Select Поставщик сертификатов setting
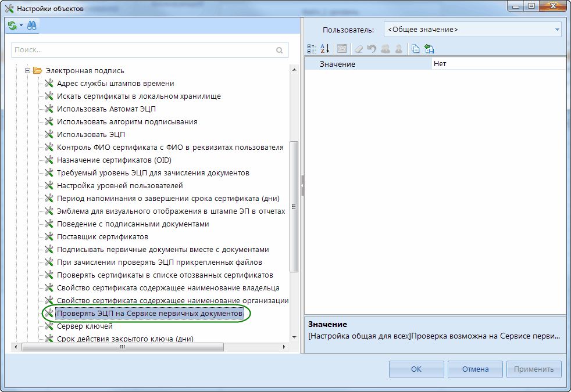The width and height of the screenshot is (571, 392). pos(102,237)
